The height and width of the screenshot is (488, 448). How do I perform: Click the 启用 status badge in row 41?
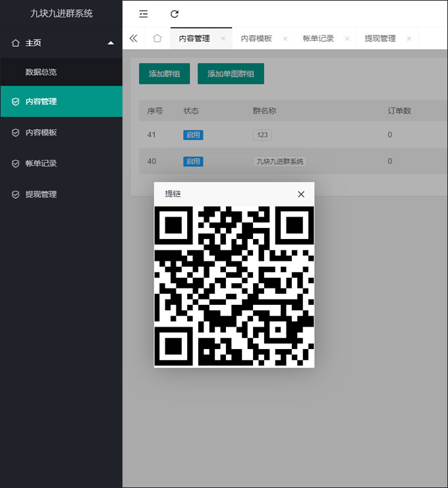[x=193, y=135]
